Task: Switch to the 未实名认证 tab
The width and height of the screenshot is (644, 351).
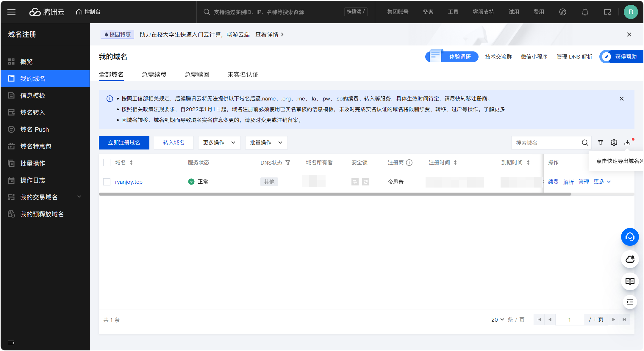Action: [x=243, y=74]
